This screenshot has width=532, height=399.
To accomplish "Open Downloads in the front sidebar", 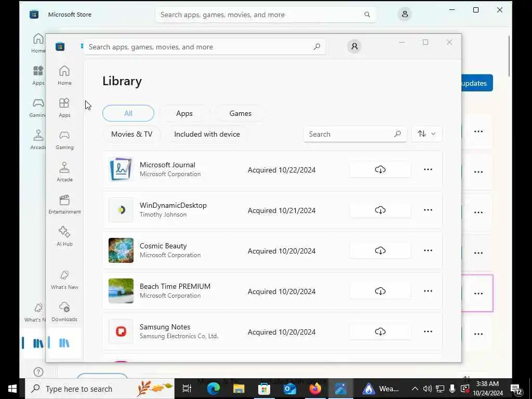I will [64, 312].
